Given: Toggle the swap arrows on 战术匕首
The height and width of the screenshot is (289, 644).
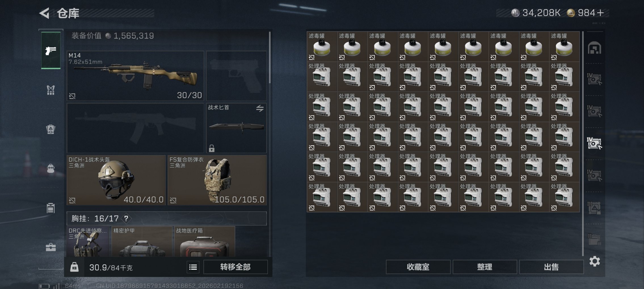Looking at the screenshot, I should coord(260,108).
